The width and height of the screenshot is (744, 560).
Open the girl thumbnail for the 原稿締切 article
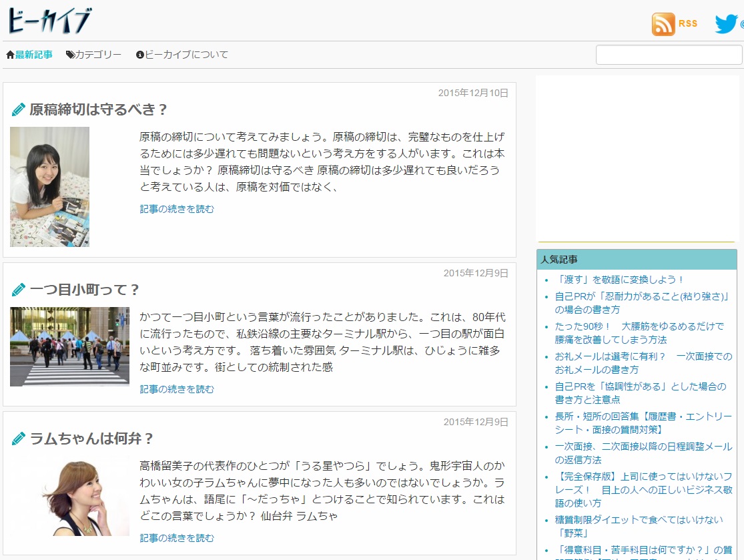pyautogui.click(x=49, y=187)
